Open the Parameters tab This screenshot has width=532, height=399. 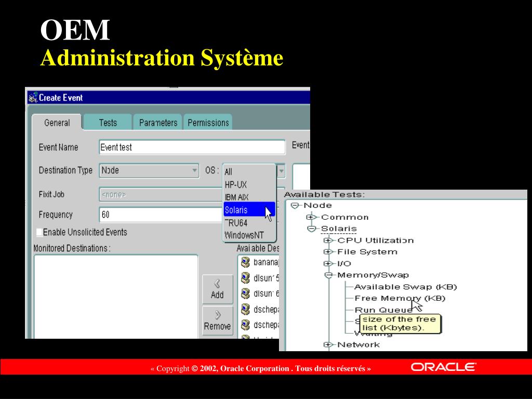click(158, 123)
